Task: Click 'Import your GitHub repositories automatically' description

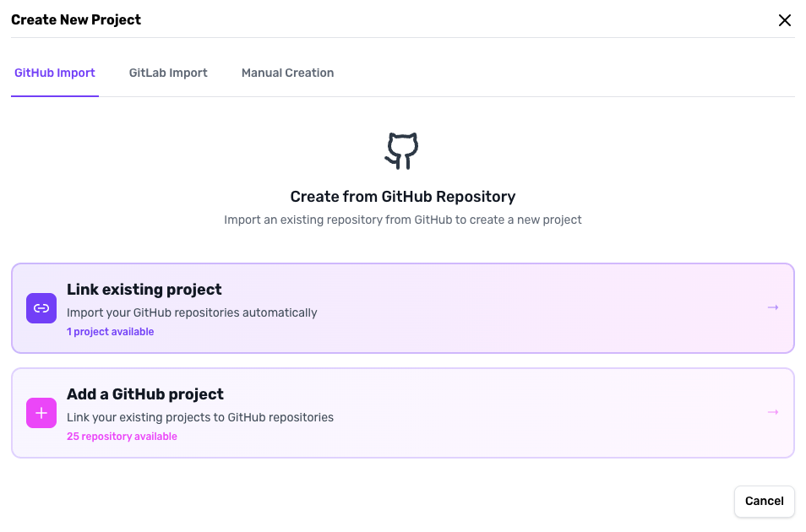Action: (x=192, y=312)
